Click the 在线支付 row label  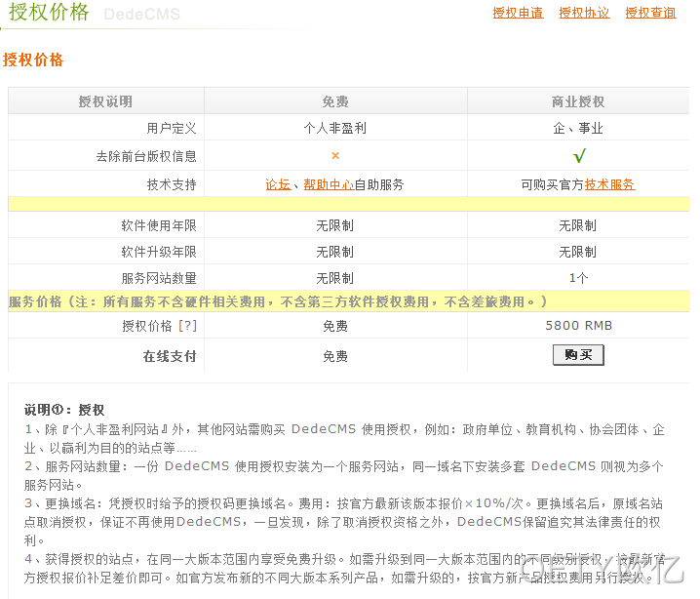click(170, 356)
